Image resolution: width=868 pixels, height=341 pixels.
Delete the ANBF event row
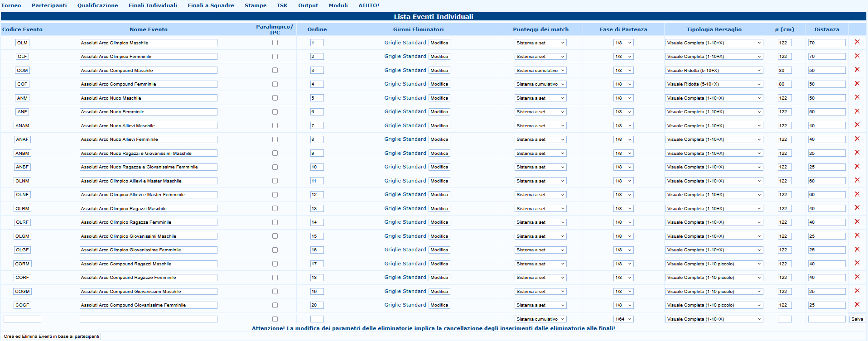pos(857,167)
